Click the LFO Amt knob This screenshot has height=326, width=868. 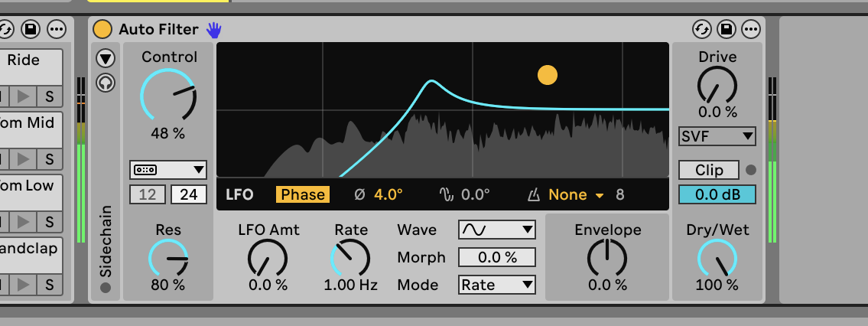(268, 258)
